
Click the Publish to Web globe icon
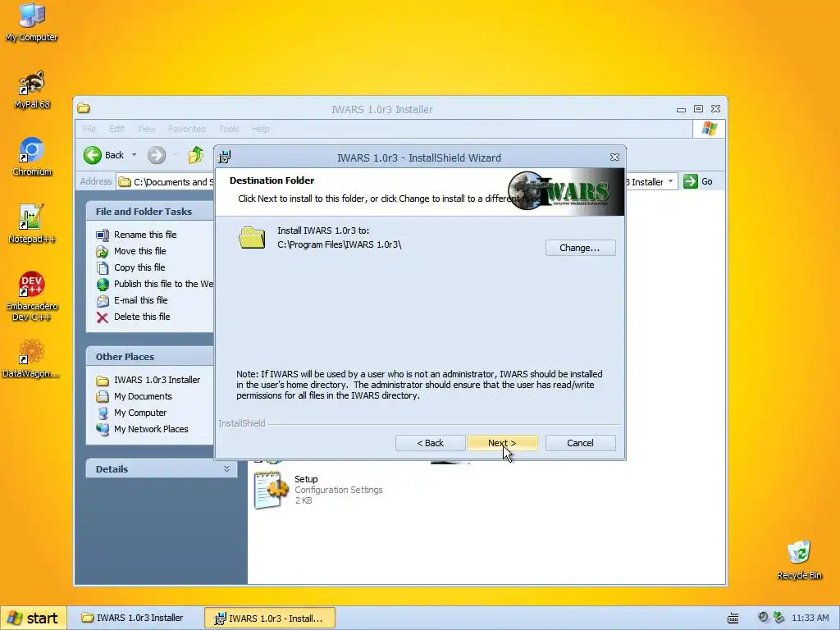(x=103, y=285)
